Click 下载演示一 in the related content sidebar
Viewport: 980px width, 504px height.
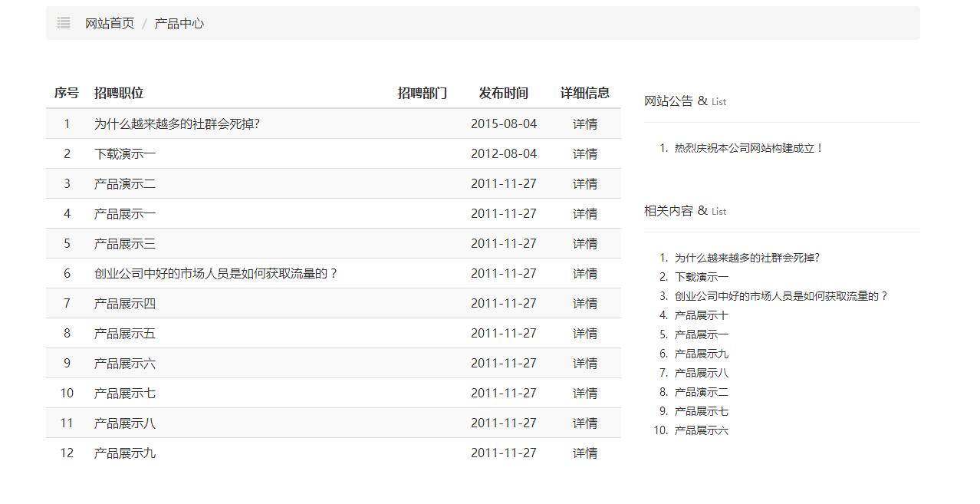(701, 277)
